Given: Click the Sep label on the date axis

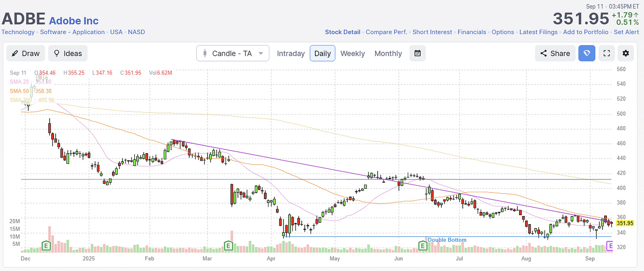Looking at the screenshot, I should click(x=590, y=258).
